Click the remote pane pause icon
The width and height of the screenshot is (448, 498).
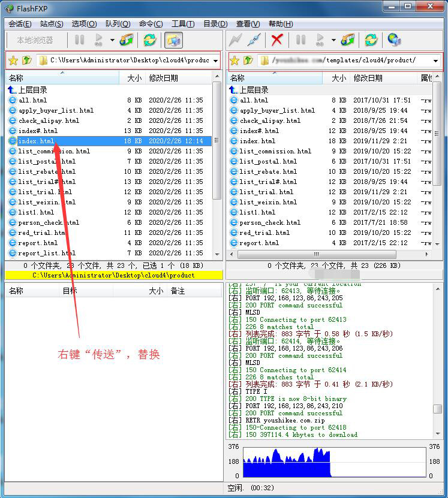(301, 40)
